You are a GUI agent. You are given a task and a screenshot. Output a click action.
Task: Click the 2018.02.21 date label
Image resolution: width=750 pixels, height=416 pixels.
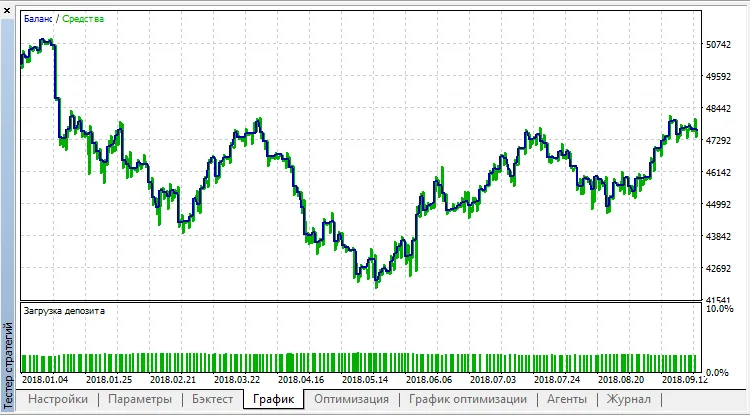click(x=173, y=380)
